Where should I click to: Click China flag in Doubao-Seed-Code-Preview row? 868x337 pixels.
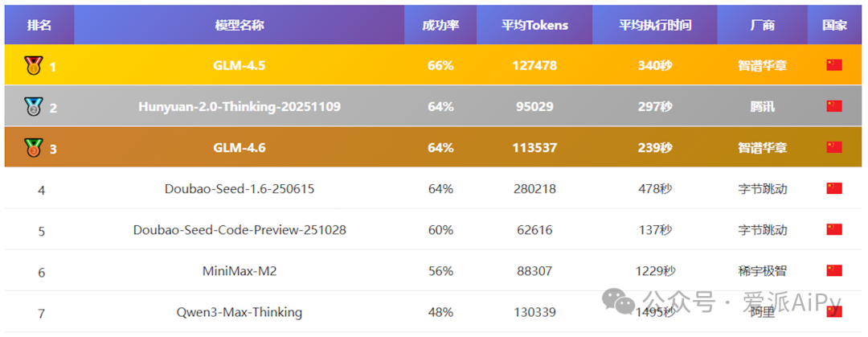point(834,229)
